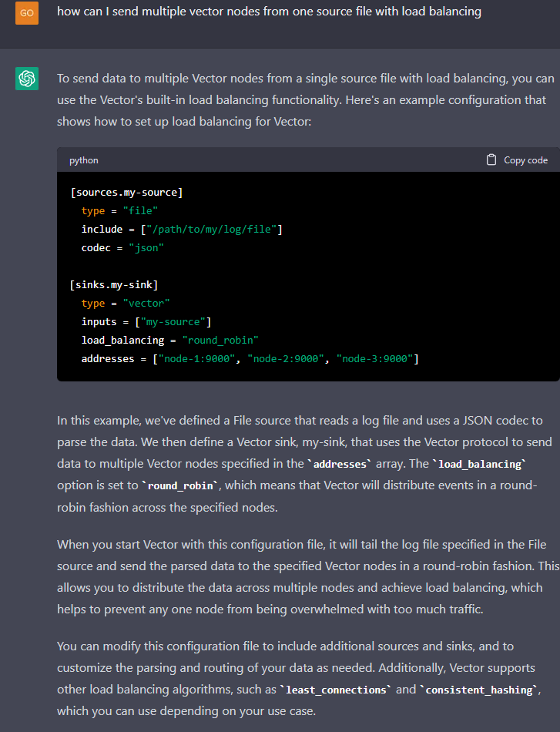Click the inline `least_connections` code term
560x732 pixels.
coord(336,690)
